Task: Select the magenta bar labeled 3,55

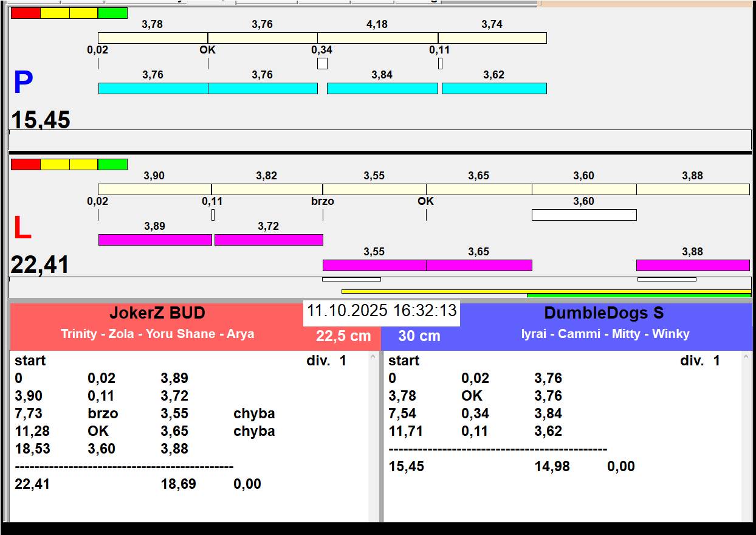Action: click(374, 265)
